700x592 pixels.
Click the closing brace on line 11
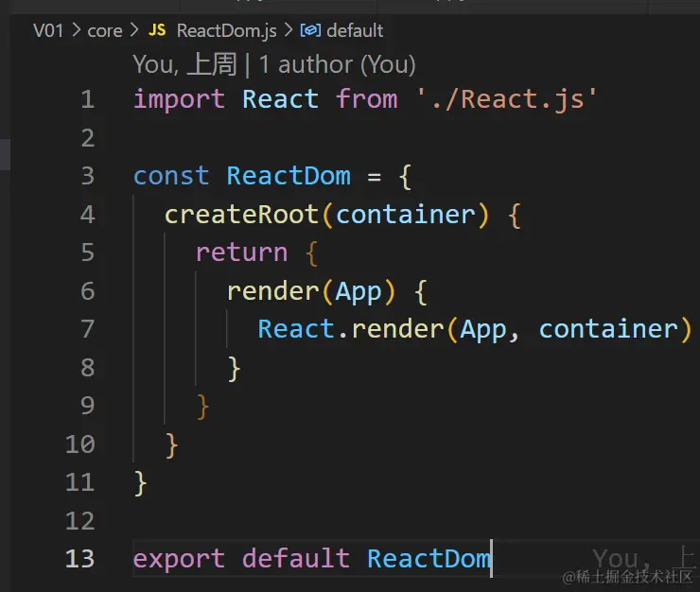coord(140,483)
